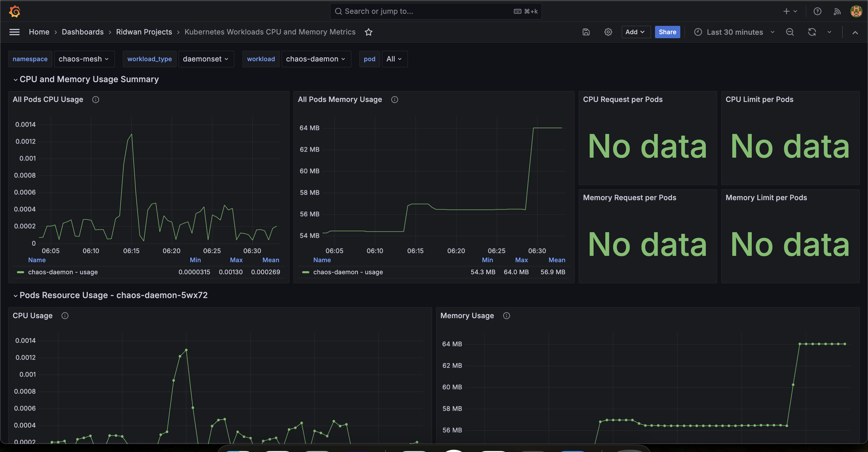Screen dimensions: 868x452
Task: Toggle chaos-daemon series in Memory Usage legend
Action: pyautogui.click(x=348, y=272)
